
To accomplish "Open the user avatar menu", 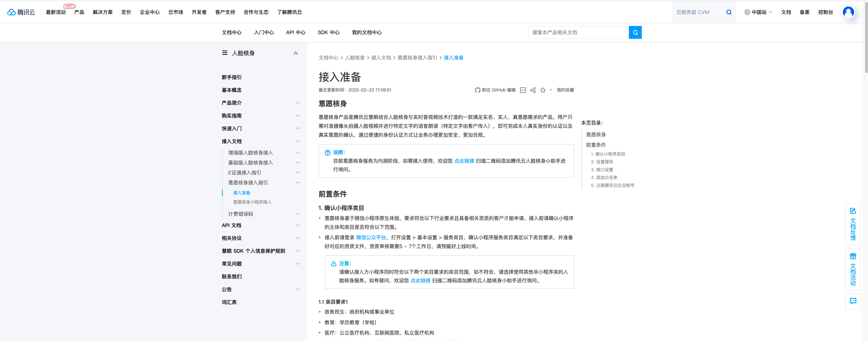I will click(848, 12).
